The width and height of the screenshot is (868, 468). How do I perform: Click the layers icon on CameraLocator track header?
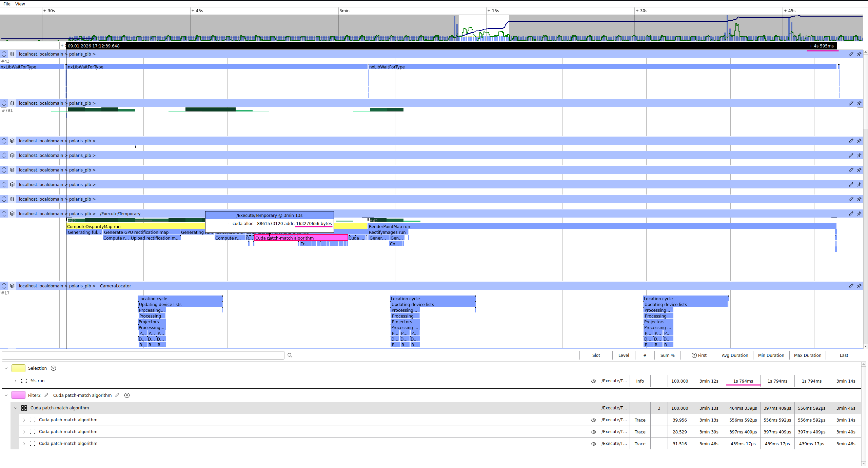pyautogui.click(x=12, y=286)
